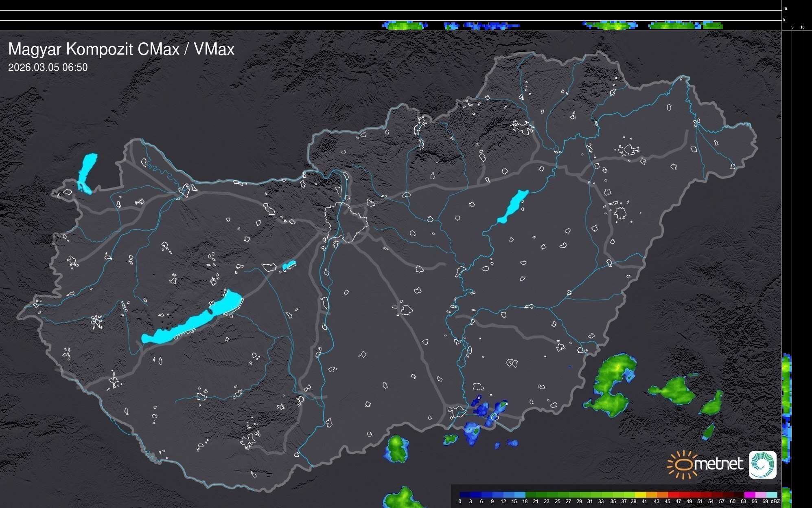Pick the dark blue 0 dBZ legend swatch
The image size is (812, 508).
pyautogui.click(x=465, y=495)
